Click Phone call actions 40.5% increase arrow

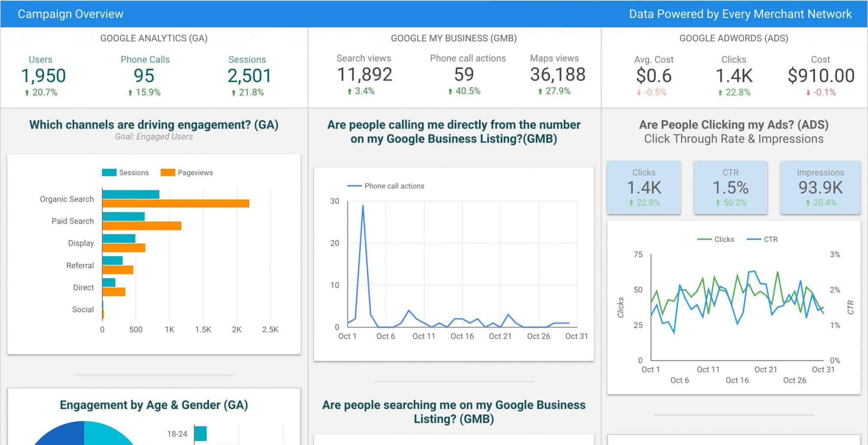click(450, 91)
